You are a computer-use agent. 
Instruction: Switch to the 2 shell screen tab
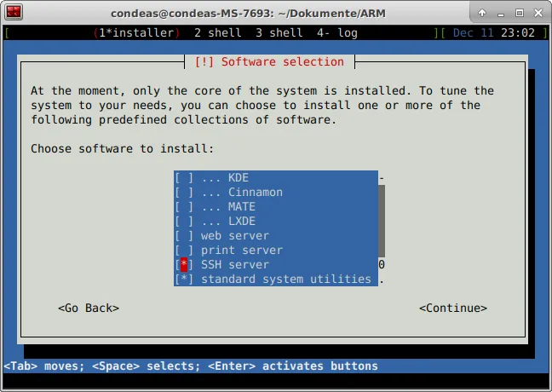click(217, 32)
